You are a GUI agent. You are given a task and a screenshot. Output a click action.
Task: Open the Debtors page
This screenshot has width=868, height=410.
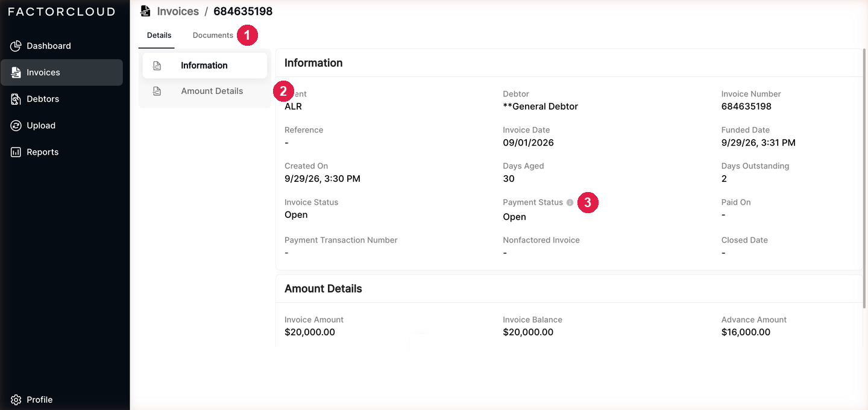point(61,99)
